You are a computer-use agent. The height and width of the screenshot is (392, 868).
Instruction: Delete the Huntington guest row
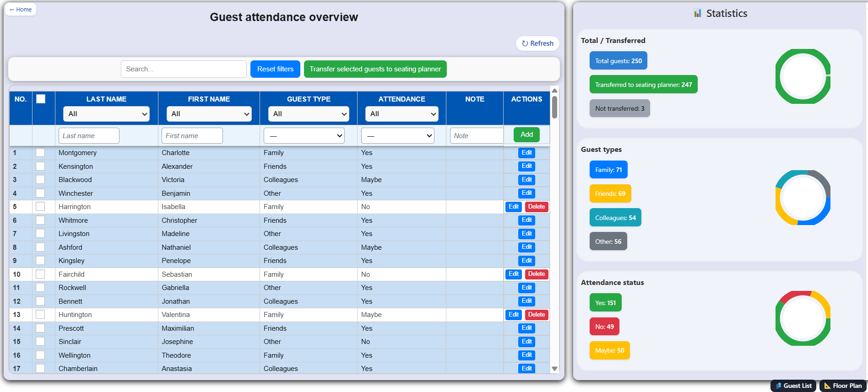coord(537,315)
